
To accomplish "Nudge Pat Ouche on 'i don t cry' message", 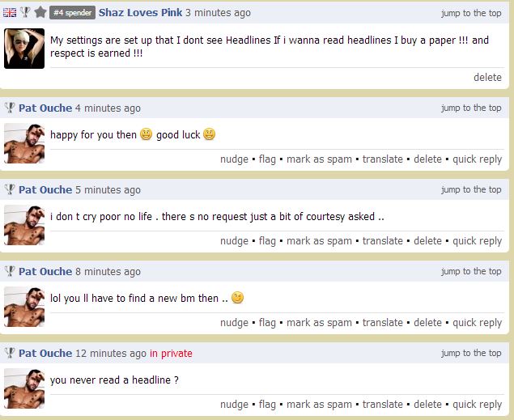I will 234,241.
